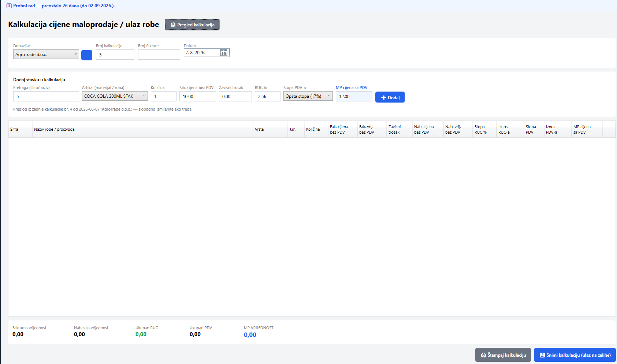
Task: Click Štampaj kalkulaciju button
Action: pos(503,355)
